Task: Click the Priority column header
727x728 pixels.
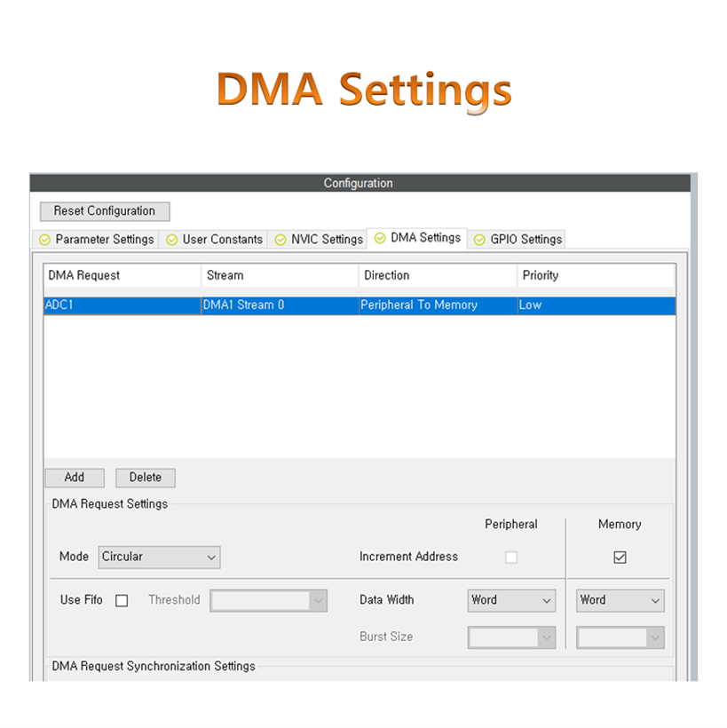Action: [x=597, y=275]
